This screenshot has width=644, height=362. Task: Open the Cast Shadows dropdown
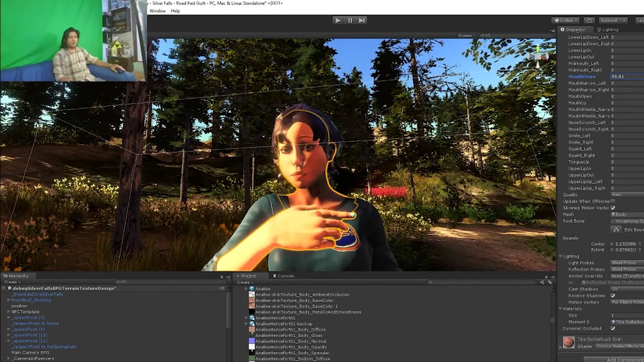click(x=627, y=289)
